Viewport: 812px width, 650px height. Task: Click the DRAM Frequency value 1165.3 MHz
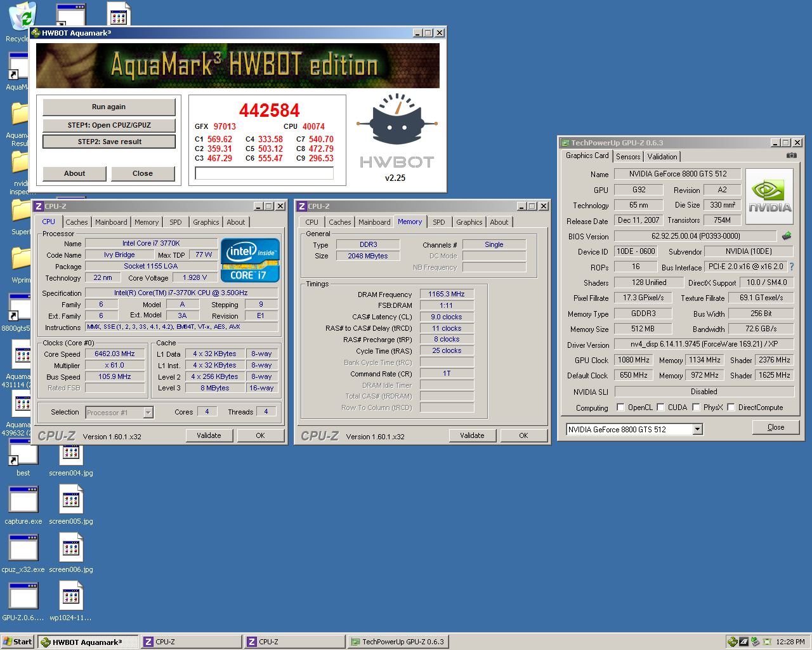(447, 295)
